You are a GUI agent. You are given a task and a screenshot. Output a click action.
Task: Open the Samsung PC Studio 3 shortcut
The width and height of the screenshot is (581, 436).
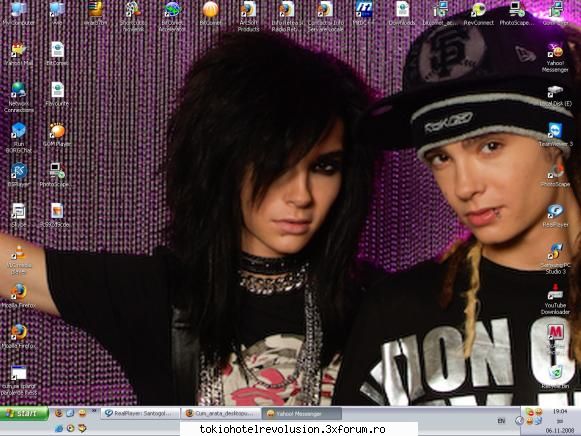click(555, 259)
